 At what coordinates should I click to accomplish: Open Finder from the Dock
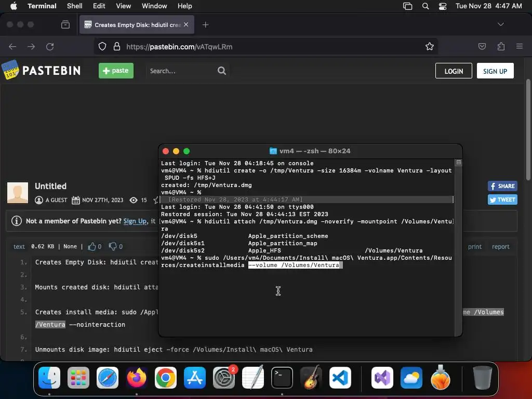tap(49, 378)
